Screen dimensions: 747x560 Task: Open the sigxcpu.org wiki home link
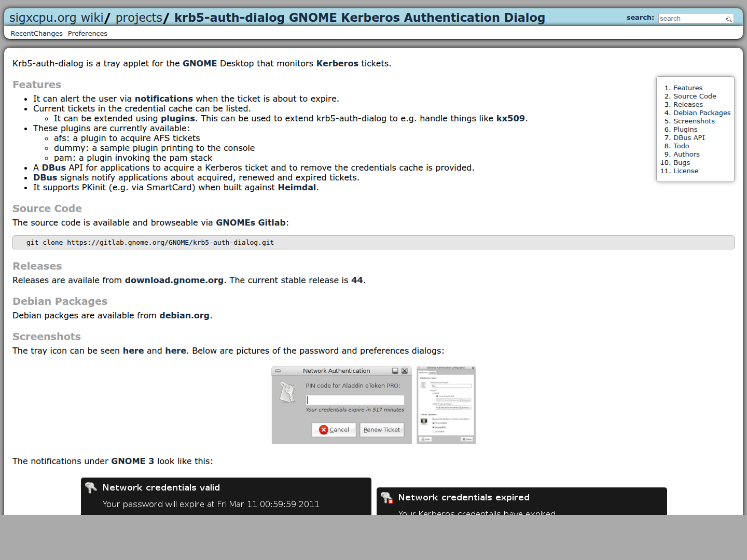[x=56, y=18]
